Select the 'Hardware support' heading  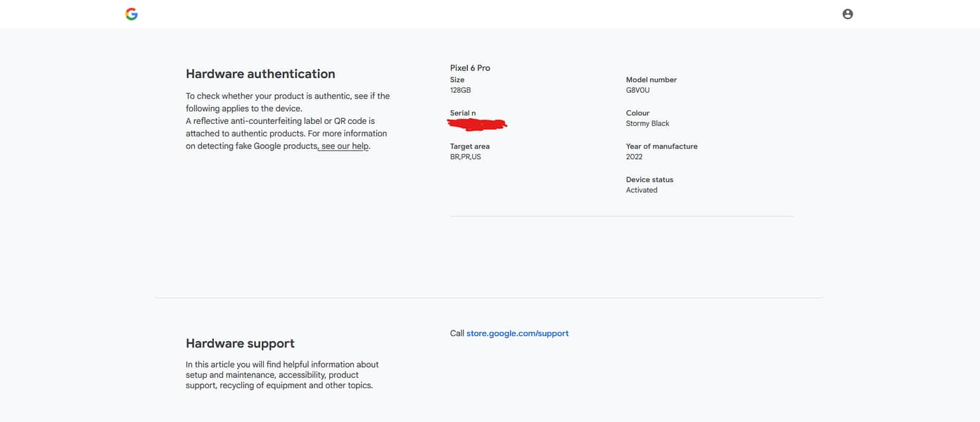pos(240,343)
